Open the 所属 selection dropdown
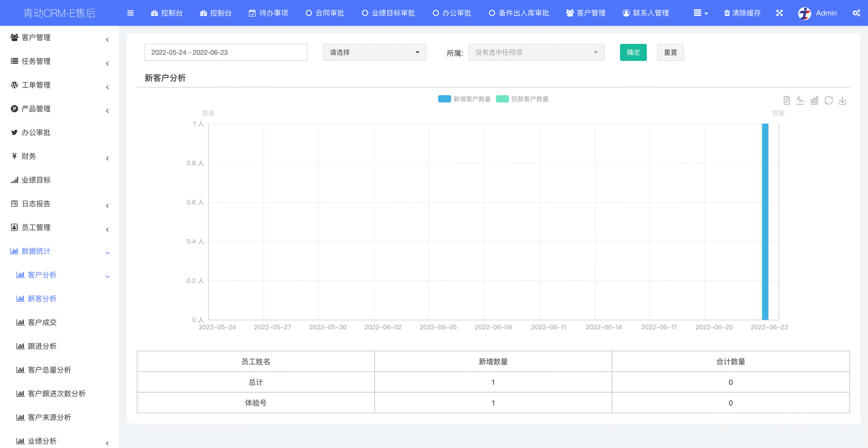This screenshot has height=448, width=868. point(536,52)
